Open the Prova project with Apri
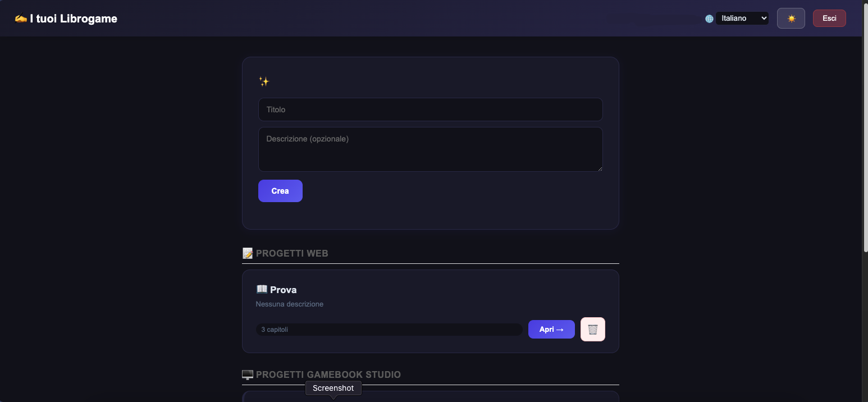This screenshot has height=402, width=868. pyautogui.click(x=551, y=330)
